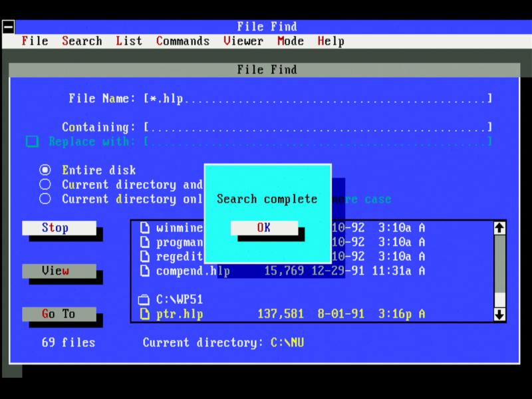Screen dimensions: 532x399
Task: Click the C:\WP51 folder icon
Action: (x=144, y=300)
